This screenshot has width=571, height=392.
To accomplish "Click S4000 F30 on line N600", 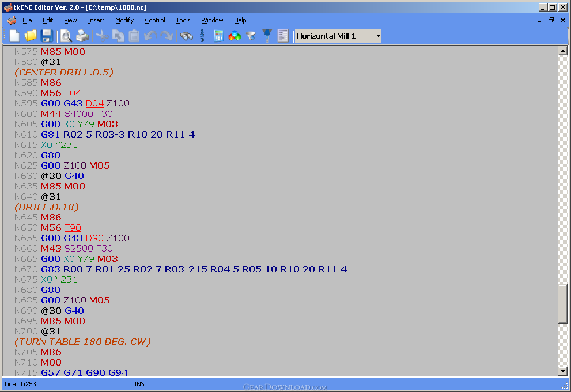I will [89, 114].
